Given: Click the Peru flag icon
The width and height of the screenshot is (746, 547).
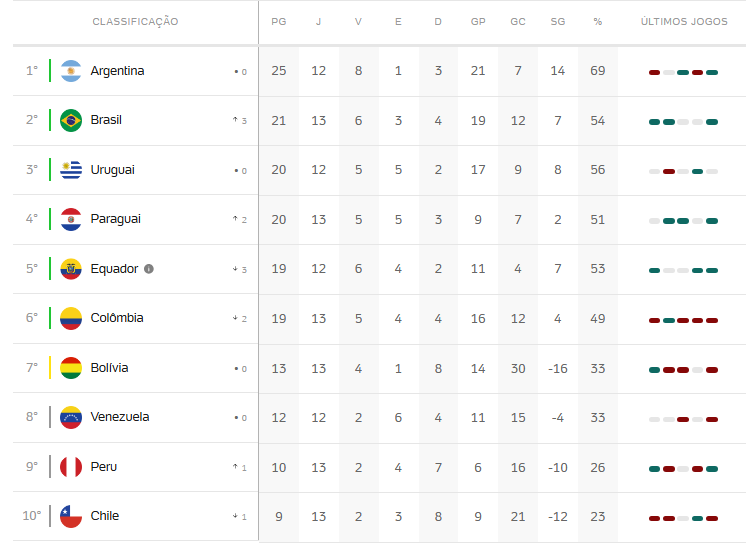Looking at the screenshot, I should coord(71,467).
